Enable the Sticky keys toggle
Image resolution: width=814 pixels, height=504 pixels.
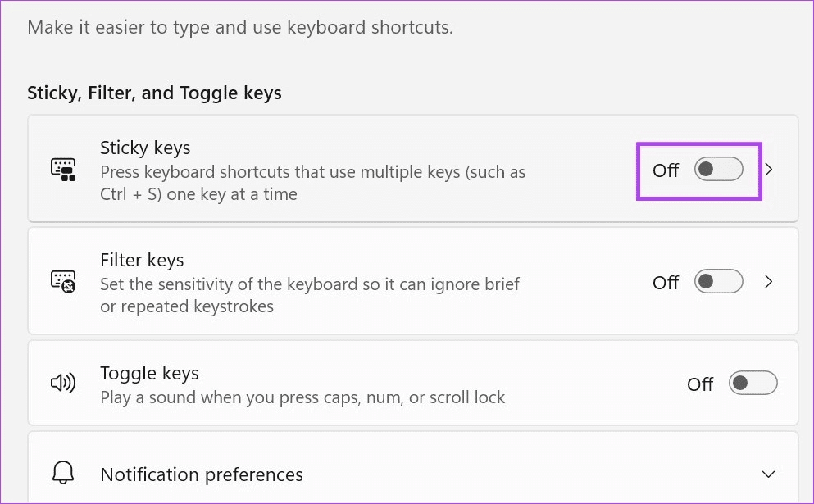pos(717,170)
